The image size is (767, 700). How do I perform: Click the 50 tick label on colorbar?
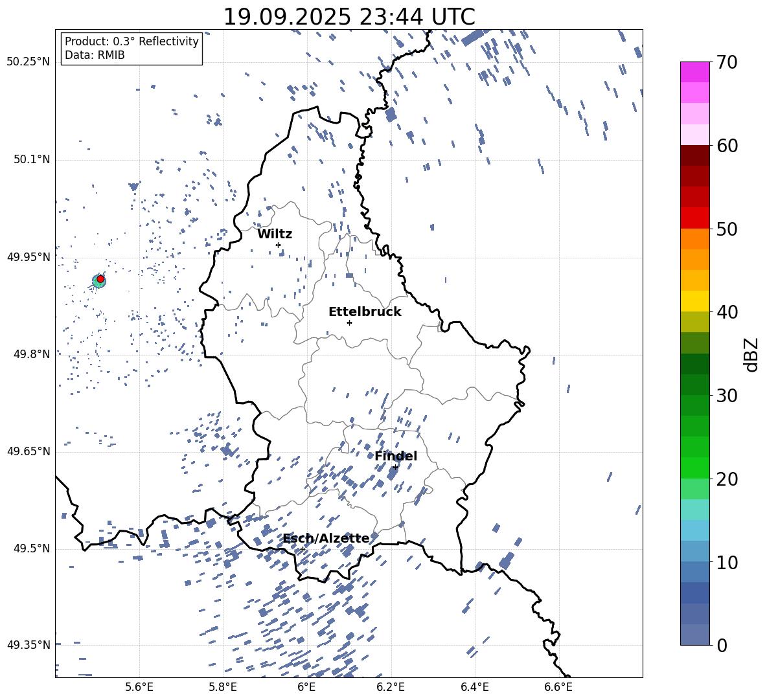[726, 229]
